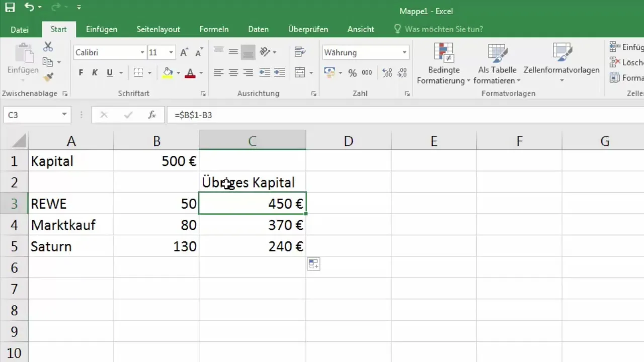Image resolution: width=644 pixels, height=362 pixels.
Task: Center text horizontally
Action: click(x=233, y=73)
